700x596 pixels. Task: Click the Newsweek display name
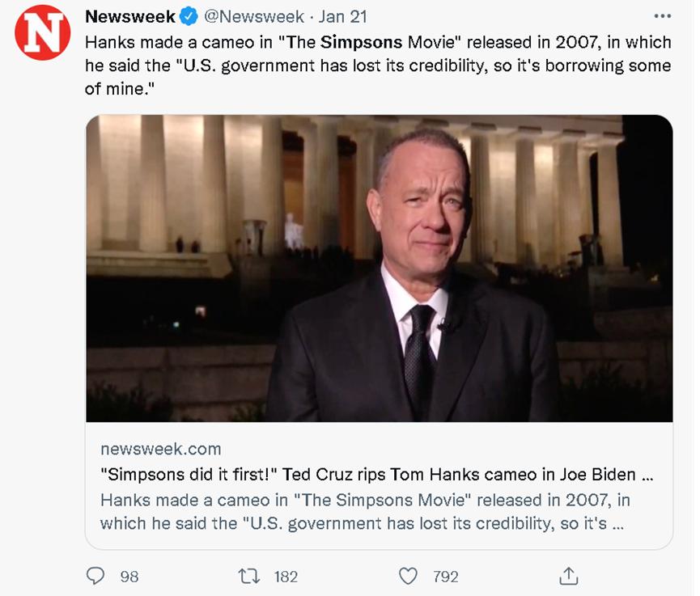coord(130,16)
